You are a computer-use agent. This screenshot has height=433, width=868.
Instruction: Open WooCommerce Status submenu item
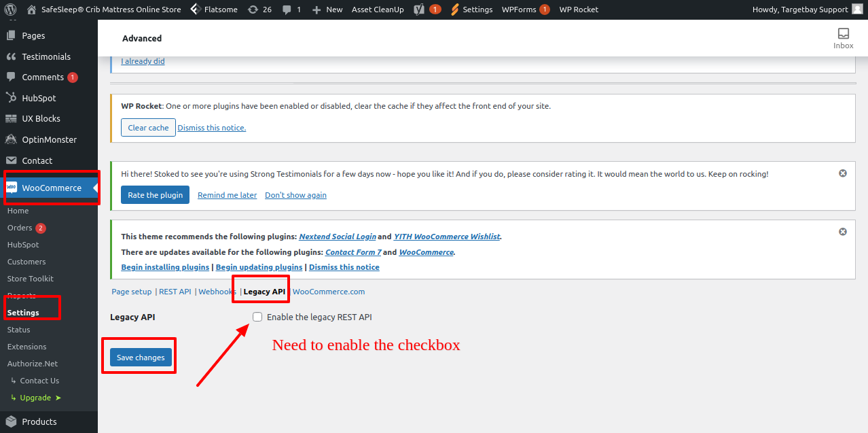(19, 330)
